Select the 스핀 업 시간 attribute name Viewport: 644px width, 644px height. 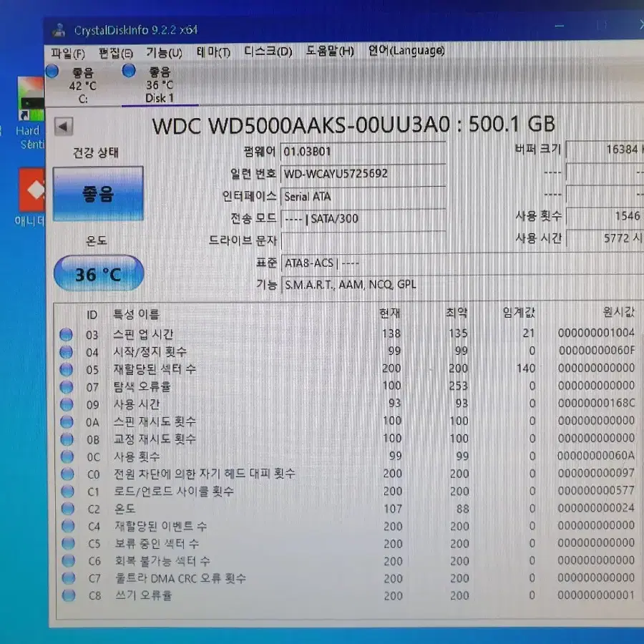[143, 334]
